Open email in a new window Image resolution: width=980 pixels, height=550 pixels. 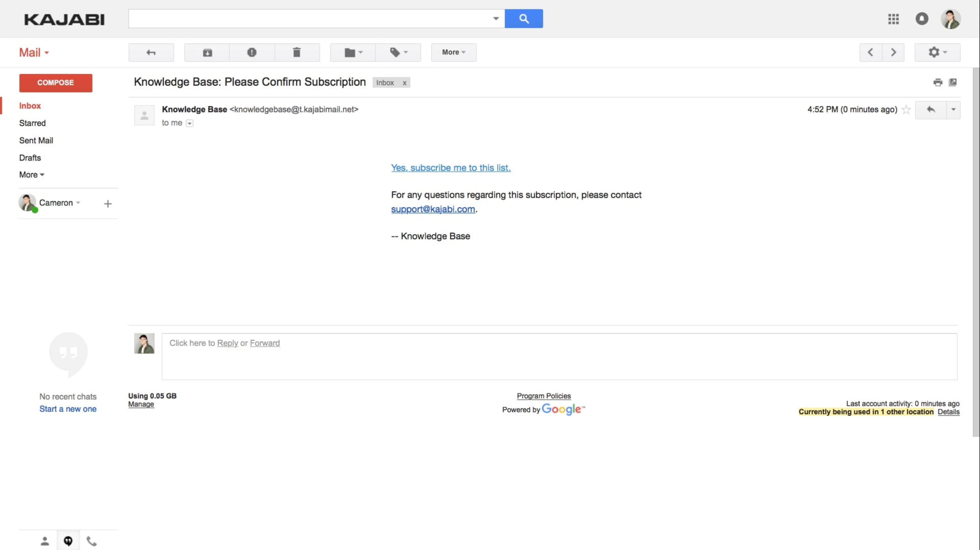[x=953, y=82]
